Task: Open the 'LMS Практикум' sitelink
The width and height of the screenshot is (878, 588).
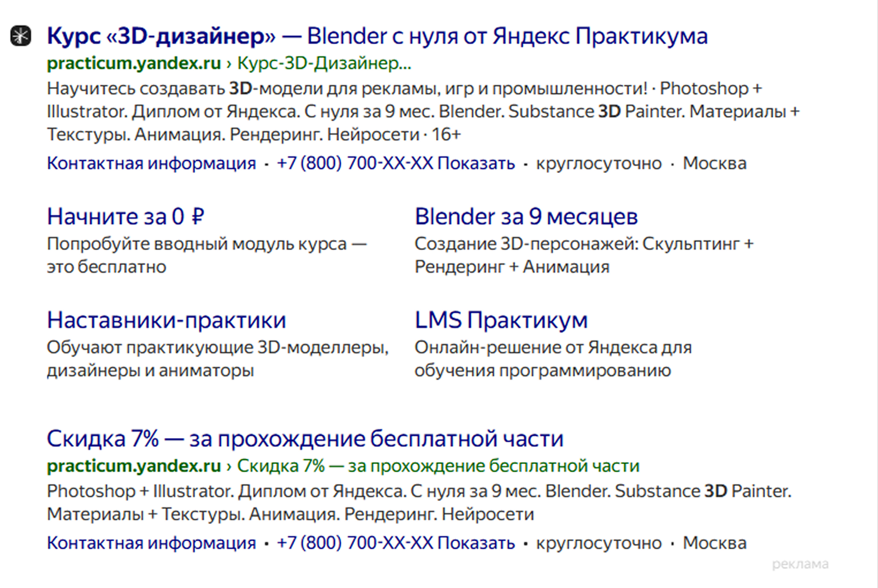Action: (x=501, y=320)
